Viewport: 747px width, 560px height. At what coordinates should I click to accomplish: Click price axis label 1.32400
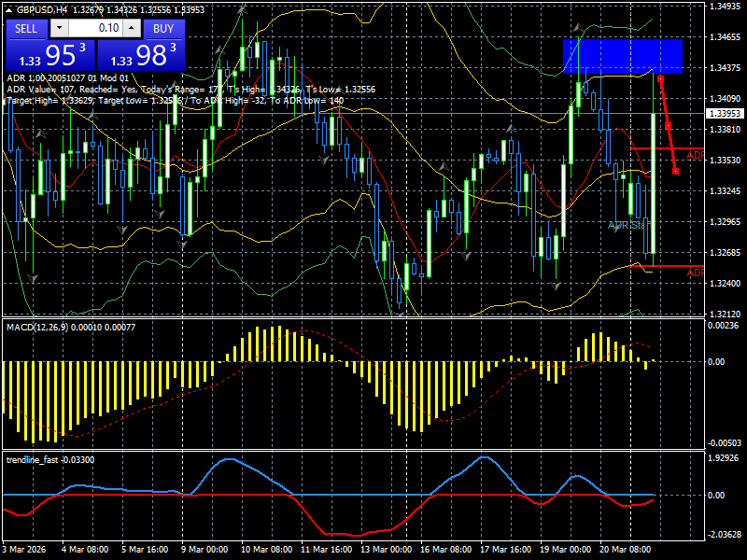(726, 284)
